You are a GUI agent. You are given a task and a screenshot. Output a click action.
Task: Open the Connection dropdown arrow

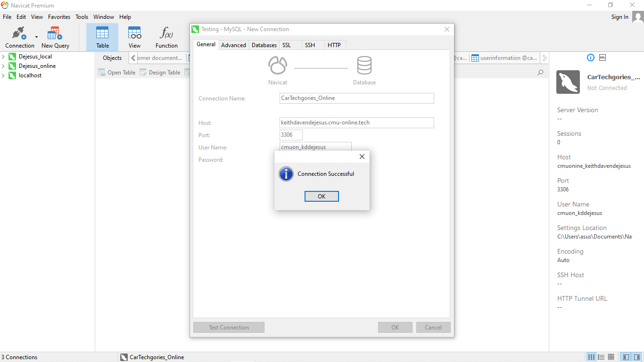(x=36, y=37)
